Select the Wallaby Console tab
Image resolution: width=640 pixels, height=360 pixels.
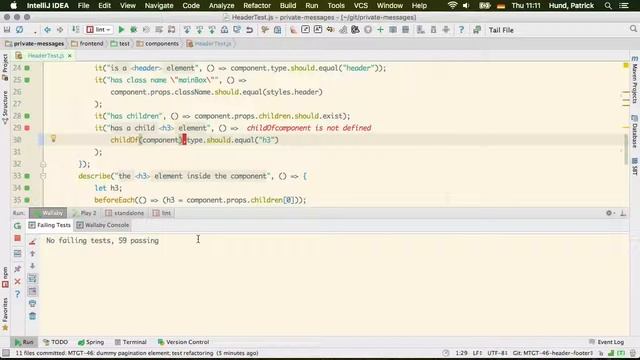click(103, 225)
